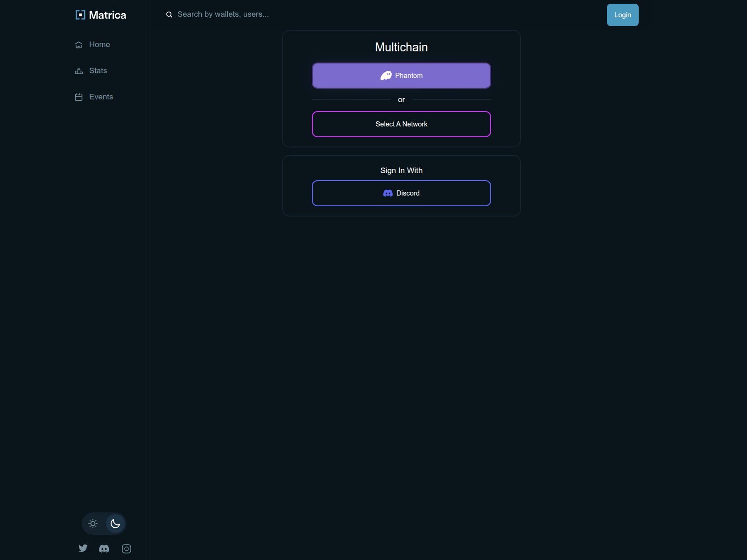Image resolution: width=747 pixels, height=560 pixels.
Task: Focus the wallets and users search field
Action: 223,14
